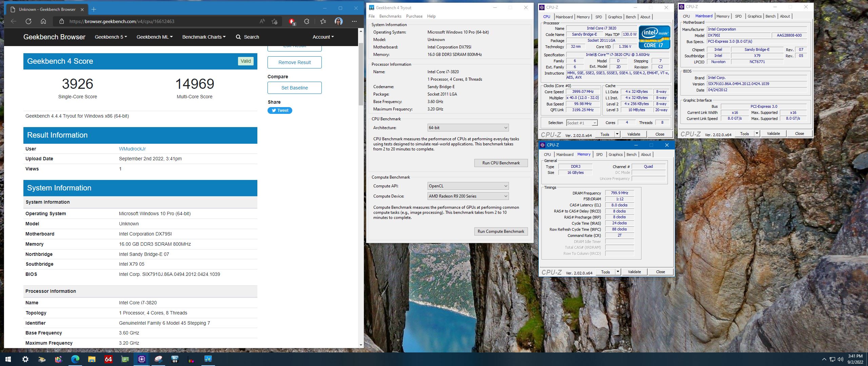Viewport: 868px width, 366px height.
Task: Click the Run Compute Benchmark button
Action: tap(501, 231)
